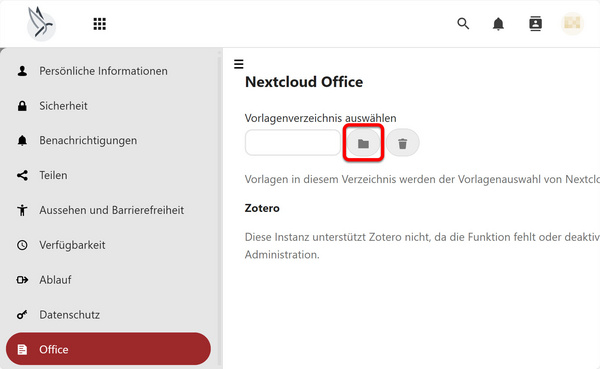Select the active Office sidebar entry
This screenshot has width=600, height=369.
pos(109,349)
